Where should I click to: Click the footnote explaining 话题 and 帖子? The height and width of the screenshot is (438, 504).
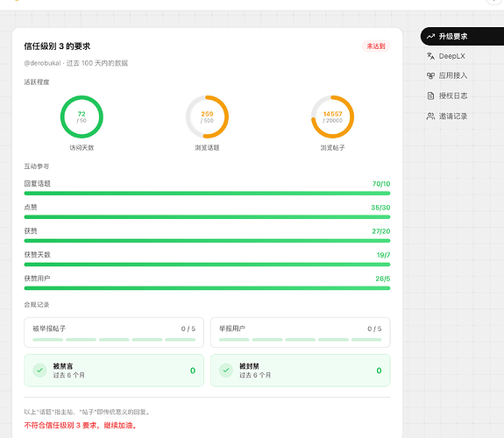click(87, 412)
